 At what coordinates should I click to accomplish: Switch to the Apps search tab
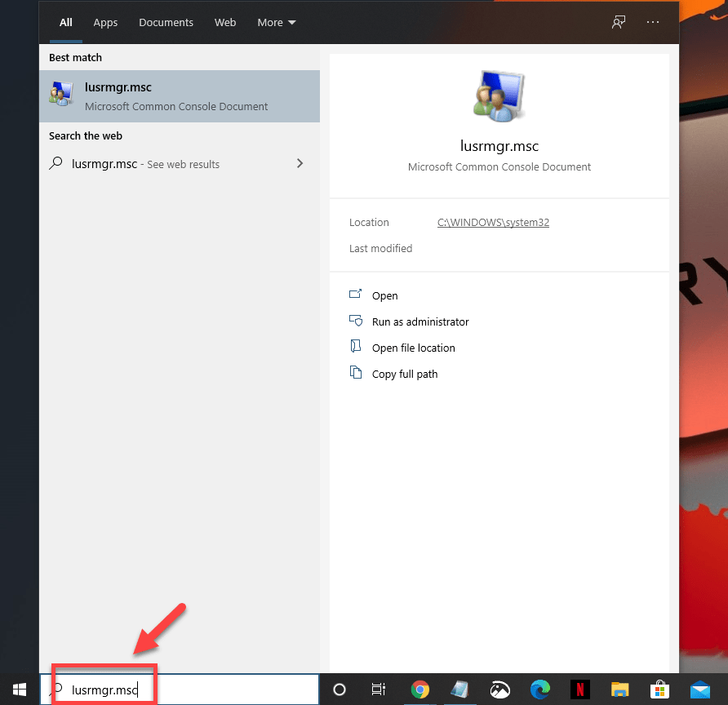pos(105,22)
